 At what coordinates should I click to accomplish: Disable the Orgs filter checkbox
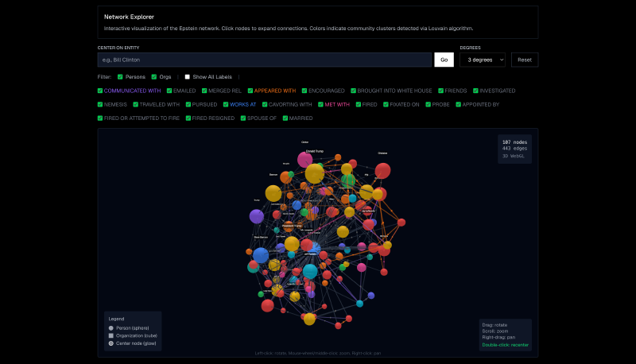pyautogui.click(x=153, y=77)
